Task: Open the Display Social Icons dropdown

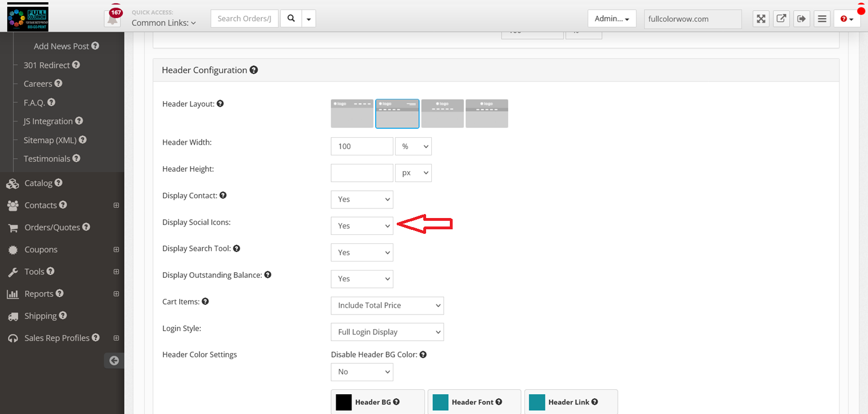Action: click(362, 226)
